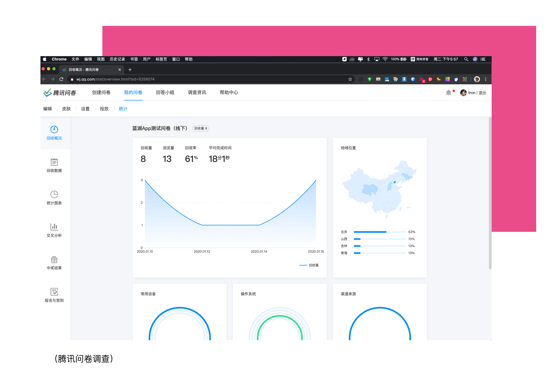Open Chrome three-dot menu
553x392 pixels.
tap(486, 79)
